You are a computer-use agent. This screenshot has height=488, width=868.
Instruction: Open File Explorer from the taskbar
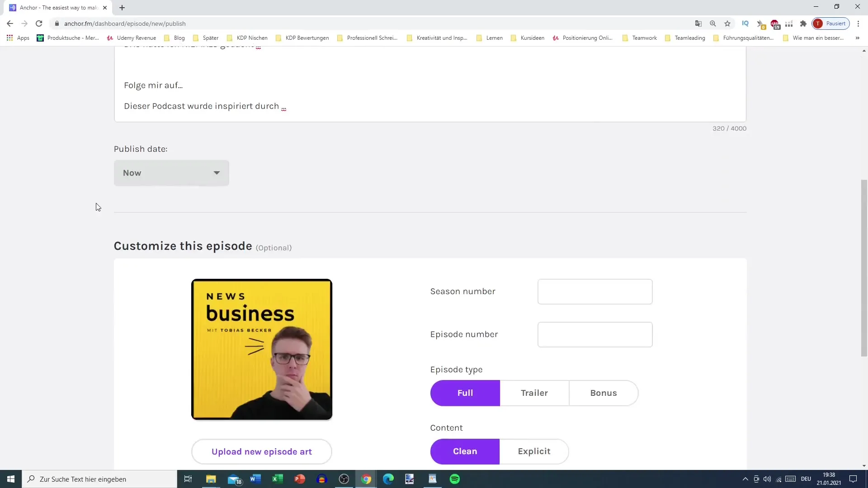click(211, 479)
